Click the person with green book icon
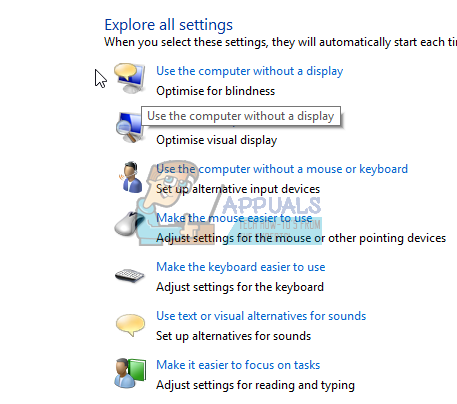The image size is (457, 404). [130, 373]
